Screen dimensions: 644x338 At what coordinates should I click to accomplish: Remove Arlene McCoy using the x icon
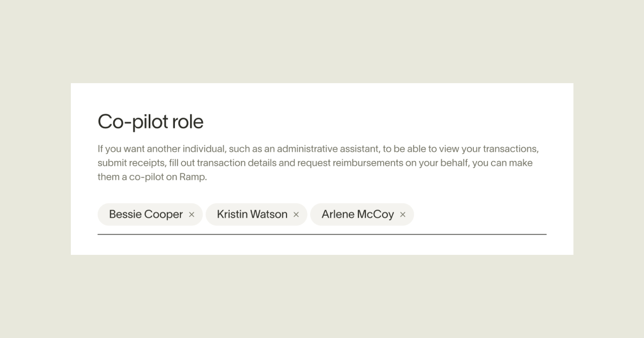[402, 215]
